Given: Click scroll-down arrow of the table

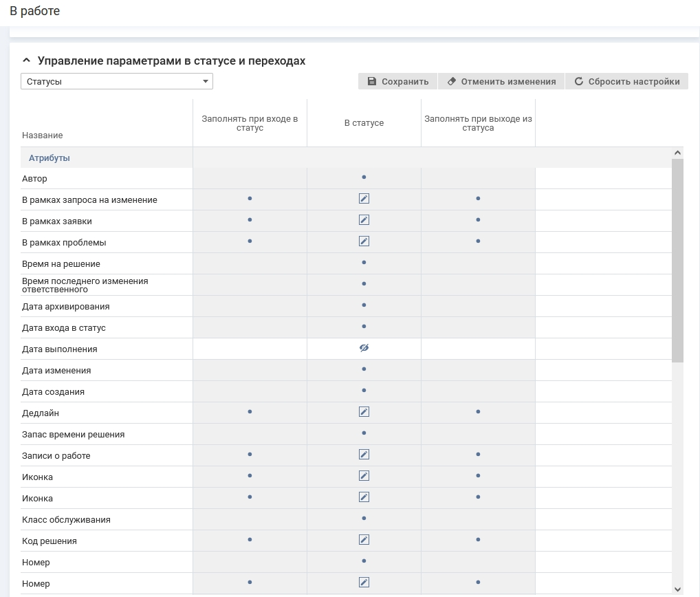Looking at the screenshot, I should point(677,589).
